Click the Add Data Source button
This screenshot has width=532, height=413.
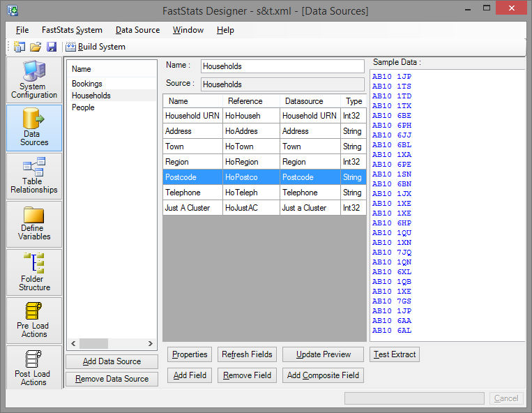pyautogui.click(x=112, y=361)
